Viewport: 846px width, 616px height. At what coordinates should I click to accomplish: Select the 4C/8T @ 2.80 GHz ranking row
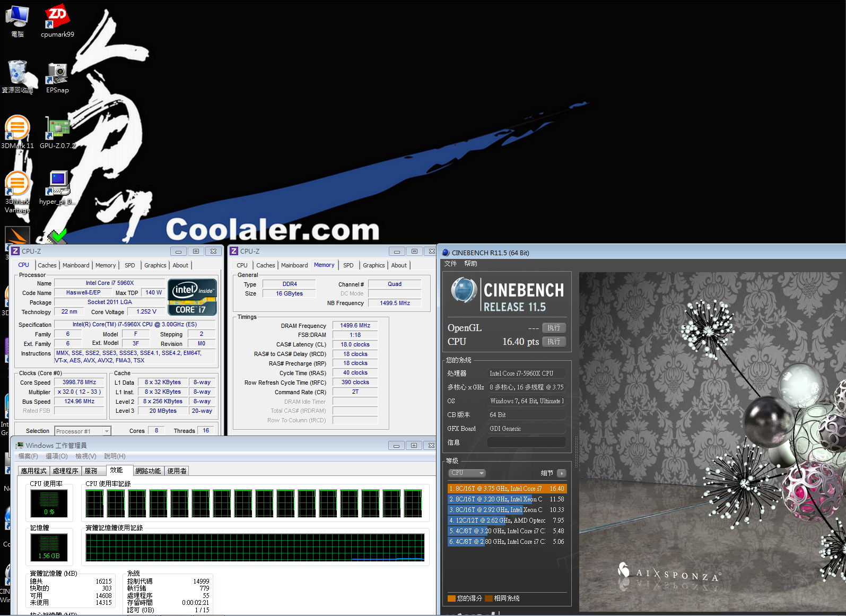tap(507, 542)
